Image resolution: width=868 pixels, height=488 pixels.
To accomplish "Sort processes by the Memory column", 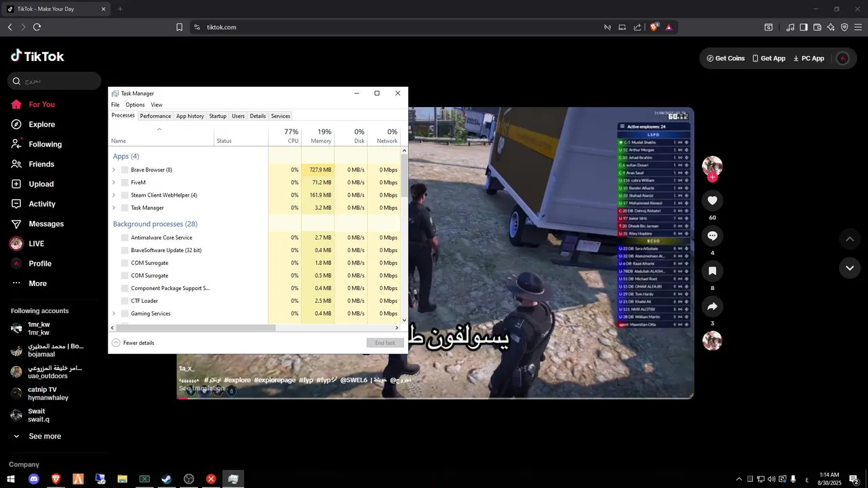I will point(317,136).
